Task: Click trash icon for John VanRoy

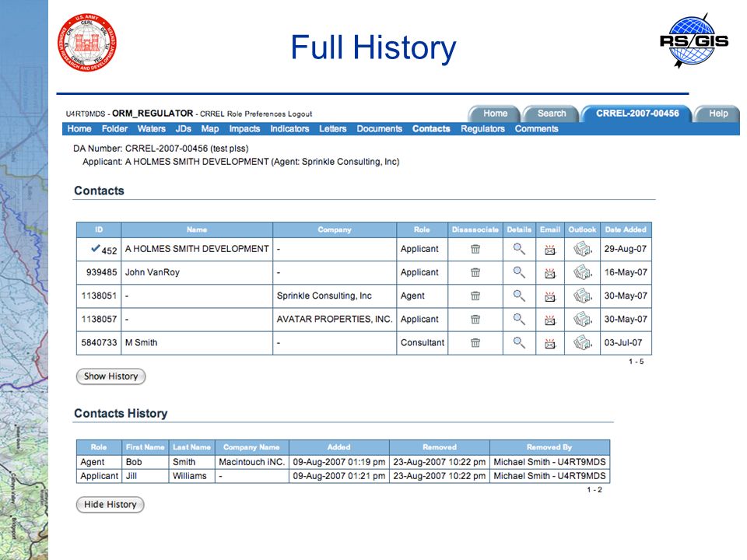Action: [x=475, y=272]
